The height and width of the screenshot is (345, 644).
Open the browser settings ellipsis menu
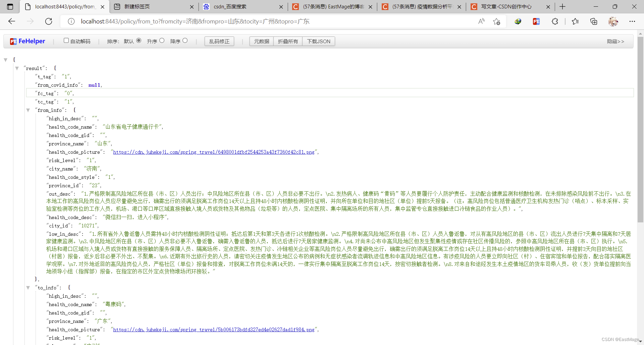632,21
